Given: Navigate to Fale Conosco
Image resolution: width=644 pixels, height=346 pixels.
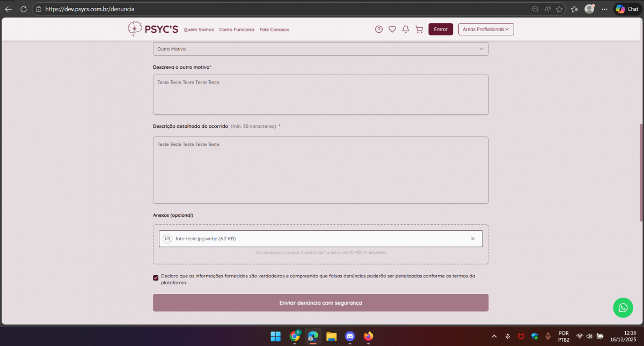Looking at the screenshot, I should coord(274,30).
